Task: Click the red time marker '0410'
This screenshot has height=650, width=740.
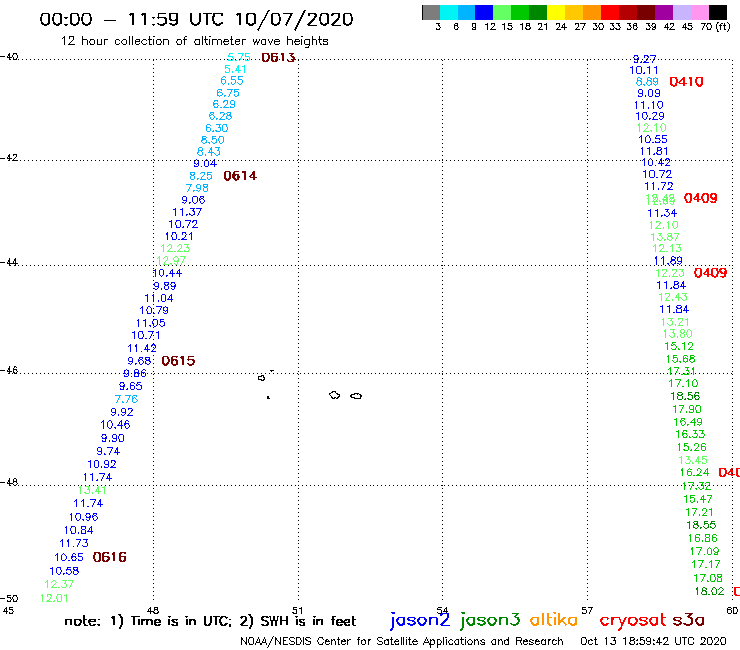Action: (686, 82)
